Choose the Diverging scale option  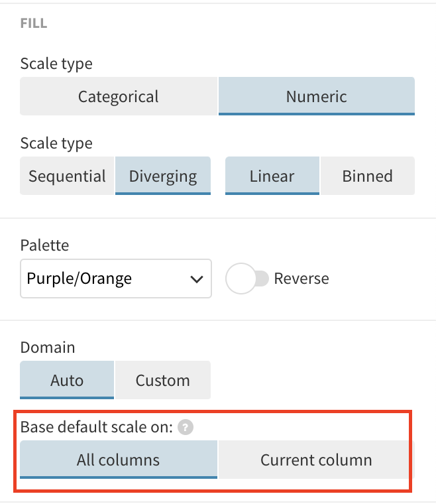point(163,176)
